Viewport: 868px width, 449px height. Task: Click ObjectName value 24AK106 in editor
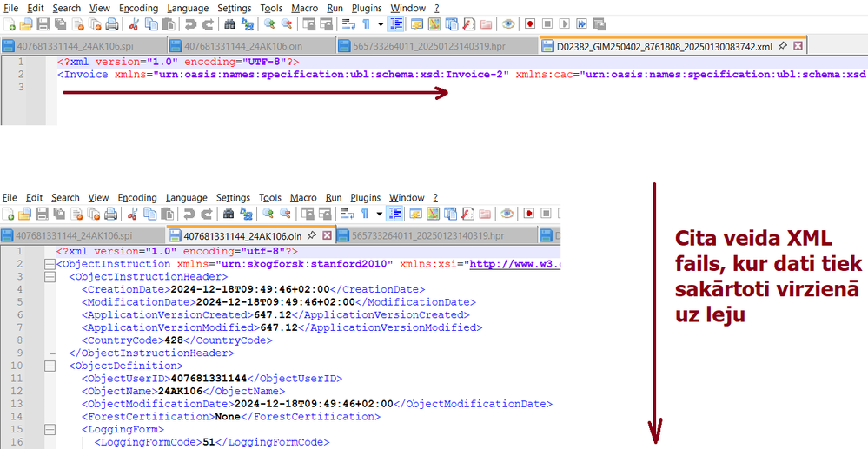point(181,392)
